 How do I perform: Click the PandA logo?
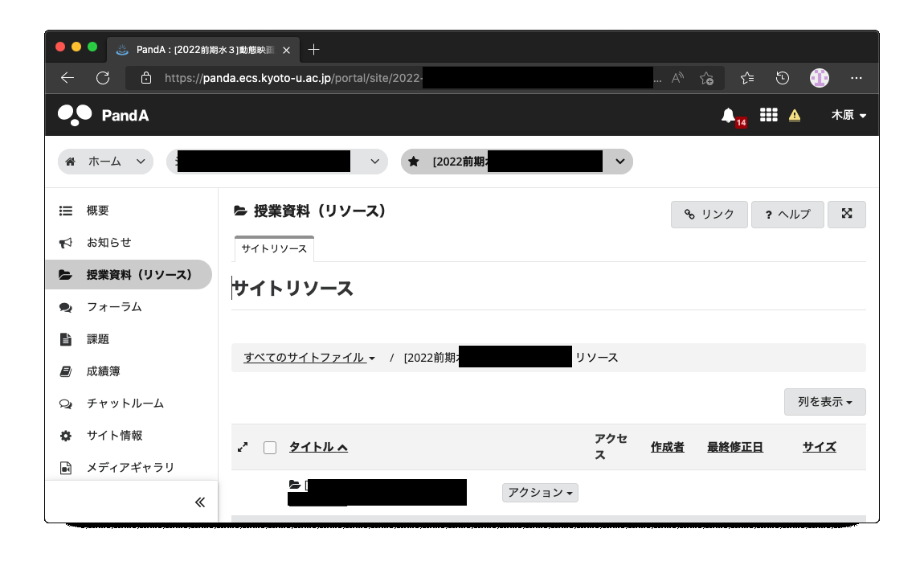pyautogui.click(x=103, y=115)
